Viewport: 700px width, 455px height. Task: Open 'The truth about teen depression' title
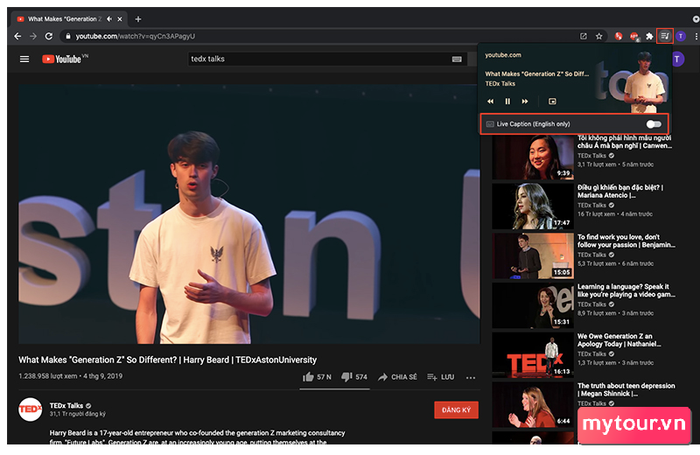(x=626, y=389)
